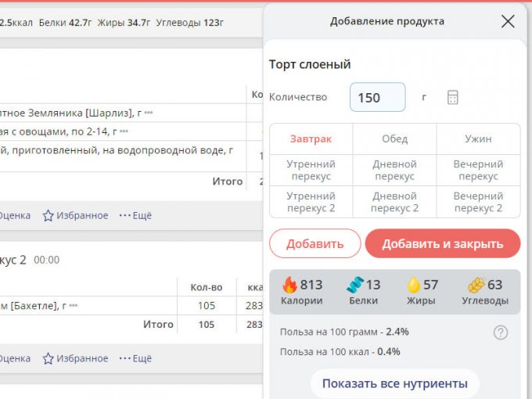
Task: Open the calculator icon beside quantity
Action: (x=452, y=98)
